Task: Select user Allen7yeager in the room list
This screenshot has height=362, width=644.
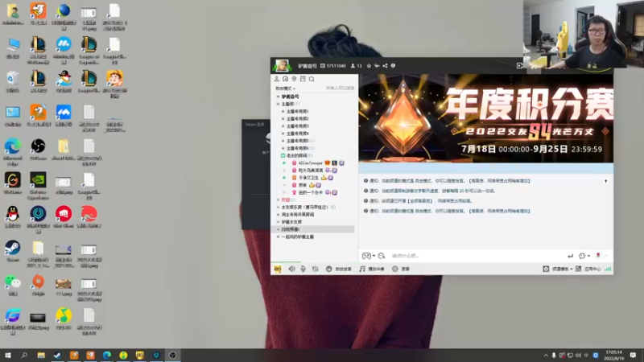Action: [x=311, y=163]
